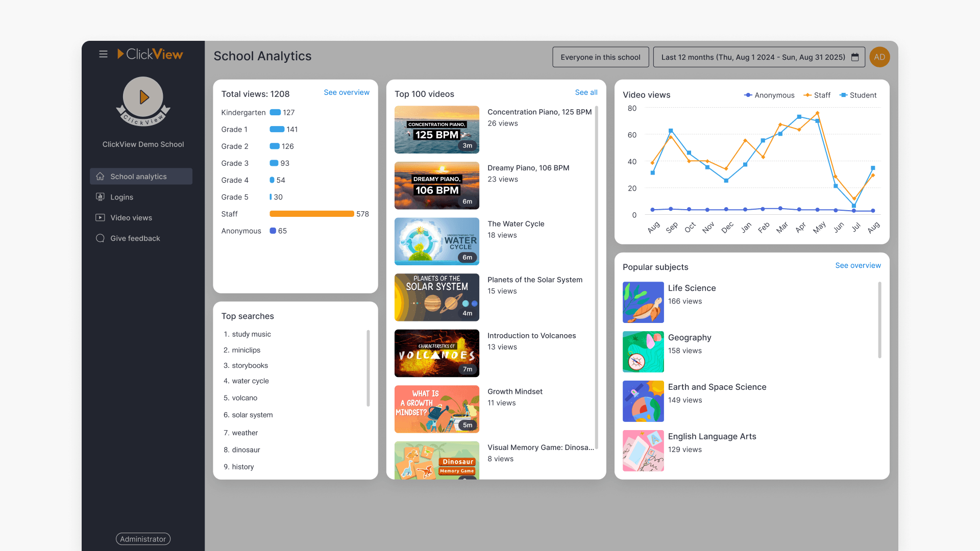Toggle the Student series in the chart legend
980x551 pixels.
point(857,95)
